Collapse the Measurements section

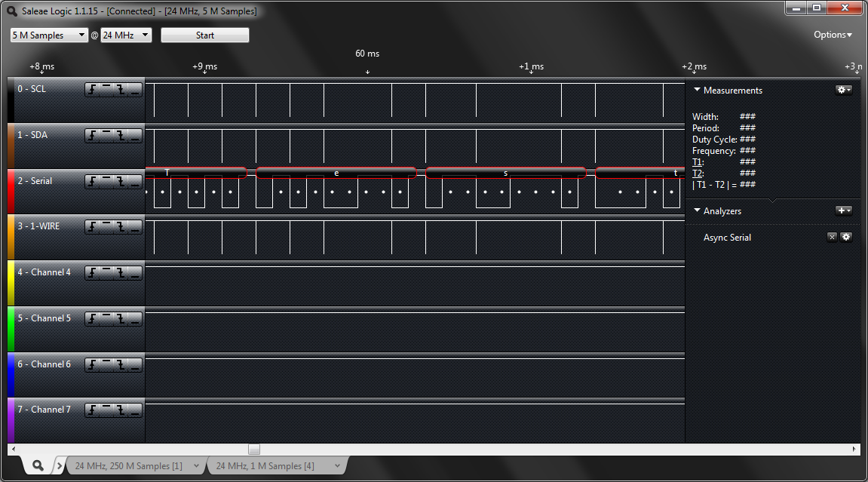697,90
